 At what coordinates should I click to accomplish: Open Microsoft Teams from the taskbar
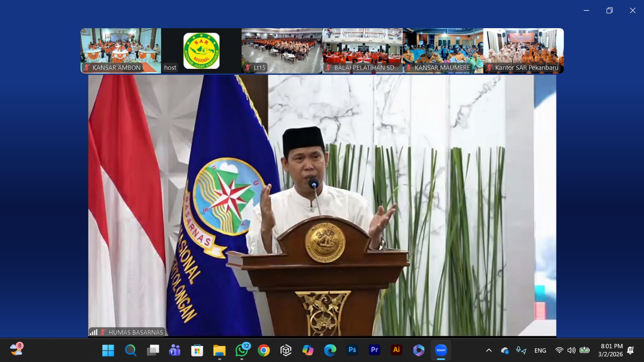(175, 350)
